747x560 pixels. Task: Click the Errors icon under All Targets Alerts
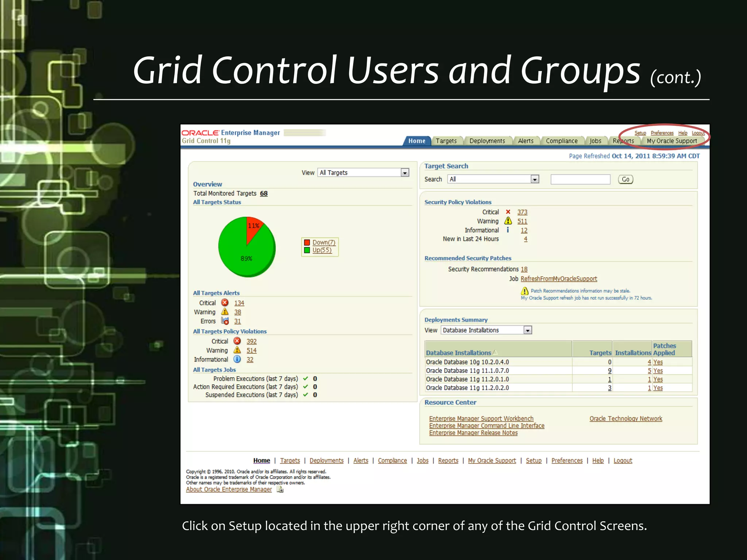225,321
